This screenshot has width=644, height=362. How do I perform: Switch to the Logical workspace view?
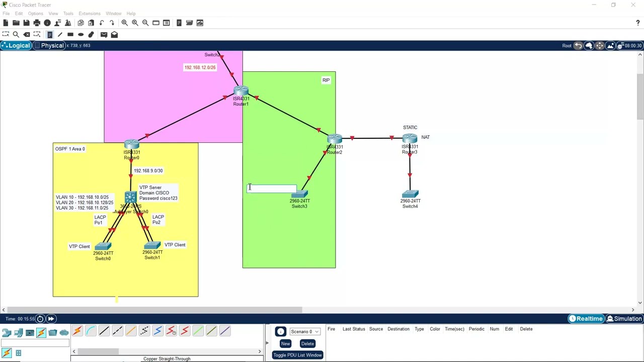click(16, 46)
